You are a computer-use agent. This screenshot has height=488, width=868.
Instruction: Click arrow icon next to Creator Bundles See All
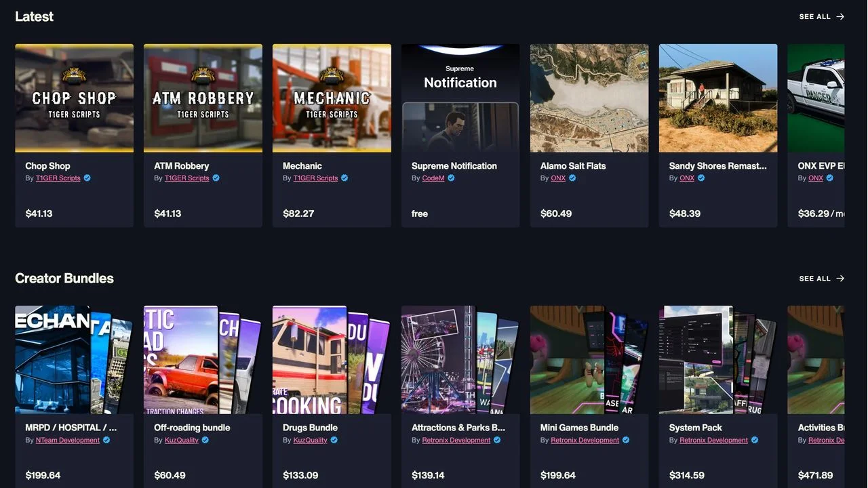(840, 279)
